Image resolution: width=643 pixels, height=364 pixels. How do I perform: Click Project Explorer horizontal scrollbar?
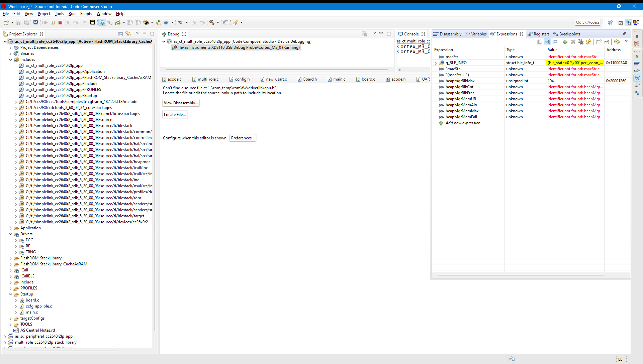[62, 351]
